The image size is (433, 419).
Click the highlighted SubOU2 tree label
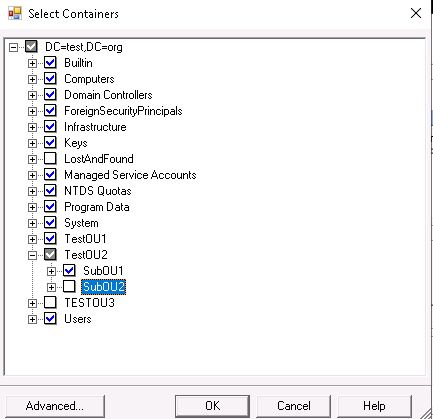pos(104,287)
